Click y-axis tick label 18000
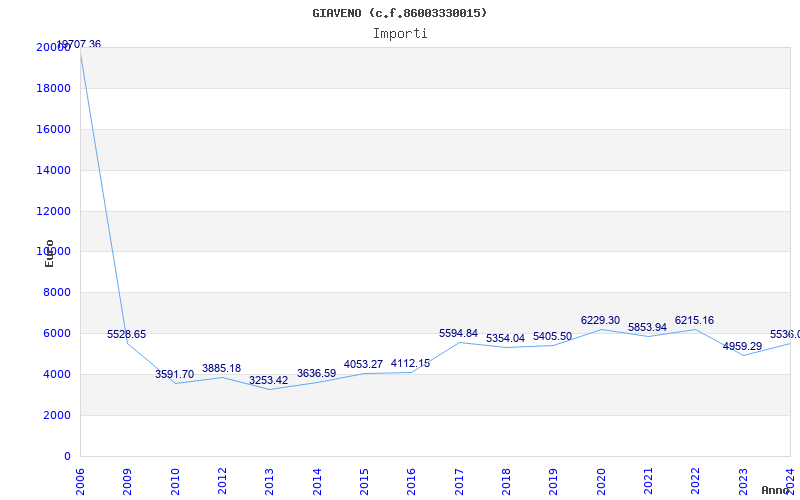The width and height of the screenshot is (800, 500). click(54, 88)
